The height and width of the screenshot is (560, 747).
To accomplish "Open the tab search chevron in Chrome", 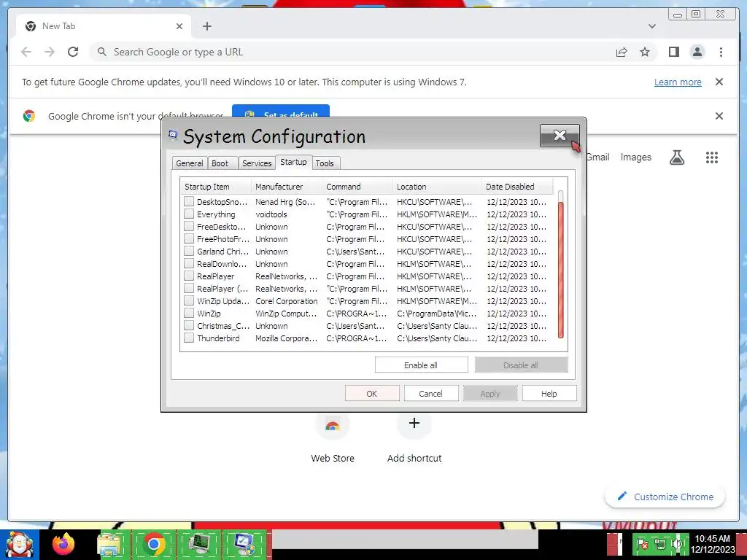I will pyautogui.click(x=651, y=26).
